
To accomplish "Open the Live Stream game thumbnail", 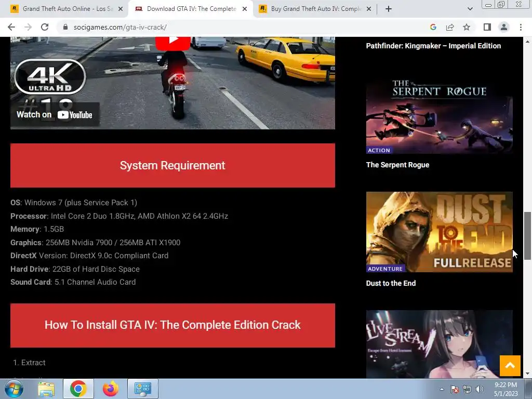I will (x=440, y=344).
